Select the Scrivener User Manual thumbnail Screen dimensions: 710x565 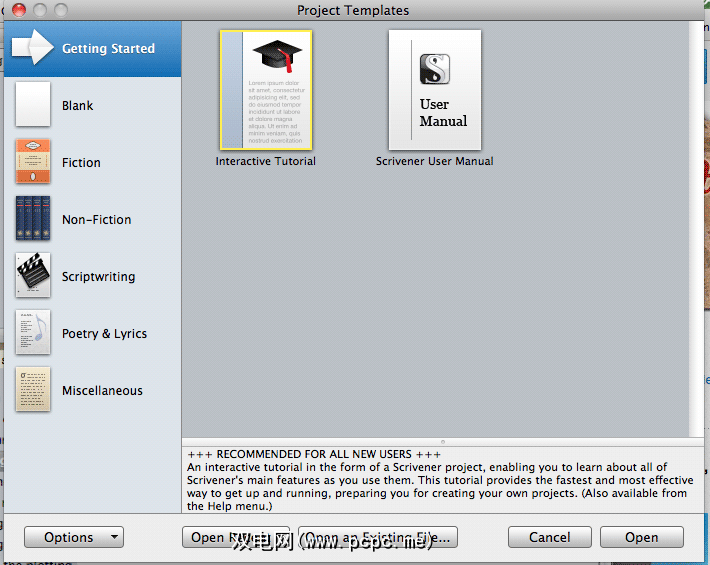[x=435, y=90]
